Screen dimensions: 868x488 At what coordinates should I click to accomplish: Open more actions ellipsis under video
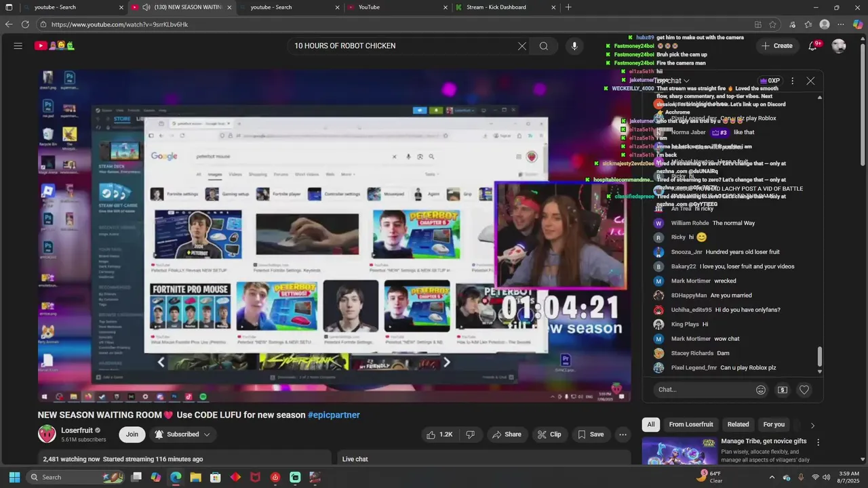[623, 434]
